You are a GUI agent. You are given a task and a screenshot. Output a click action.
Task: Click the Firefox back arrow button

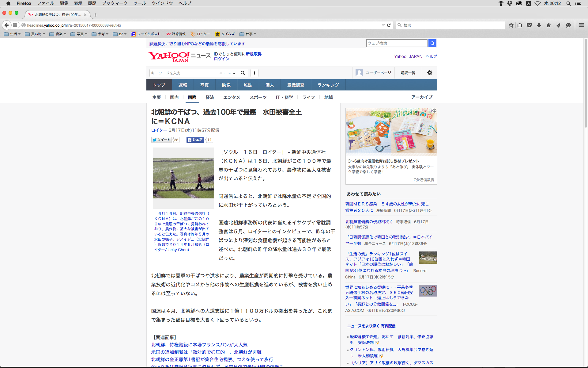[x=6, y=25]
